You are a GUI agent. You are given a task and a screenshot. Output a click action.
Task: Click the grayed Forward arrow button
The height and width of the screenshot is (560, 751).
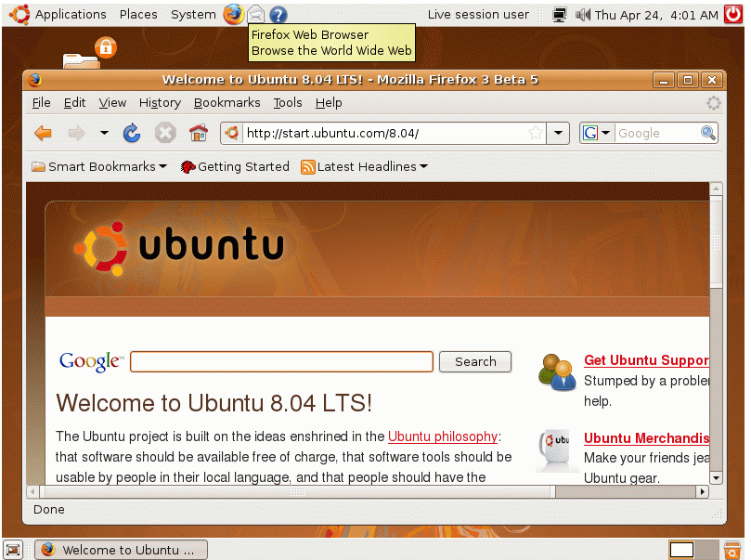coord(77,133)
